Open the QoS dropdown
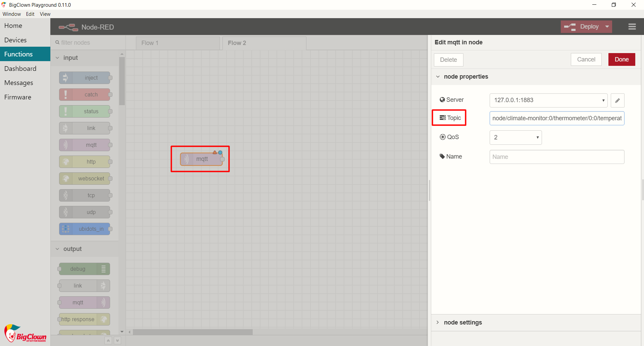This screenshot has height=346, width=644. coord(515,137)
